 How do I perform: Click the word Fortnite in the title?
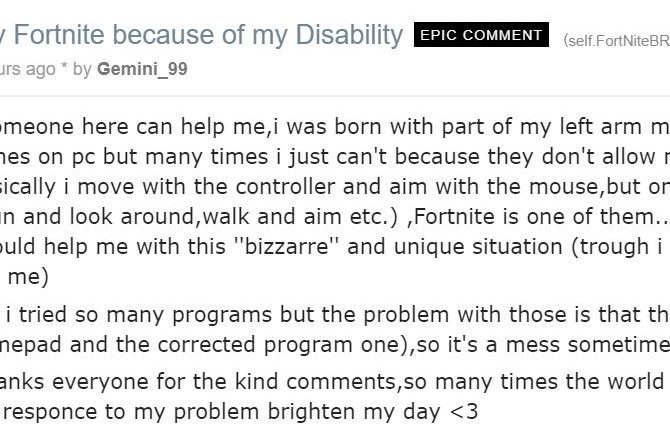[59, 35]
